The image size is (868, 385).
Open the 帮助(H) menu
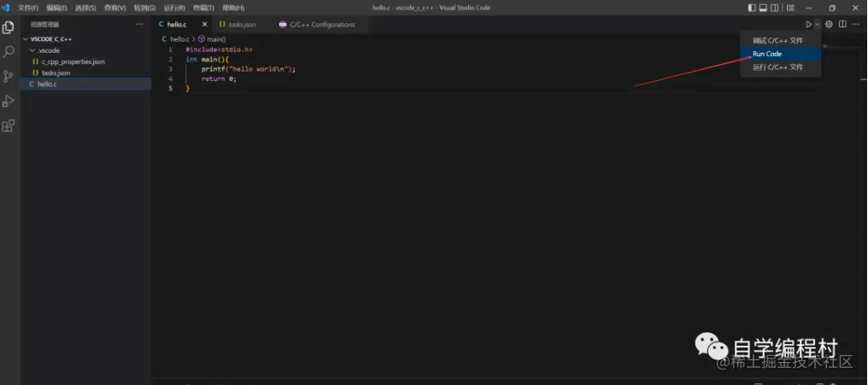tap(233, 8)
